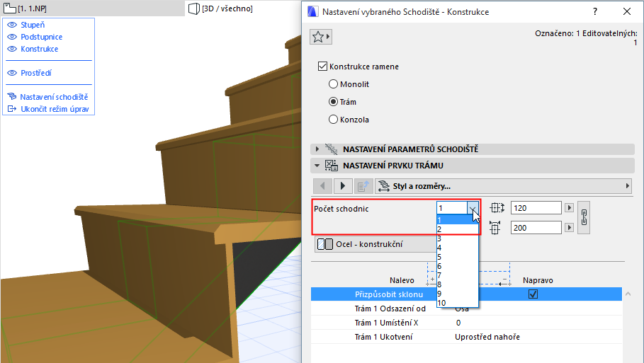644x363 pixels.
Task: Click the 3D window icon on the tab
Action: (194, 8)
